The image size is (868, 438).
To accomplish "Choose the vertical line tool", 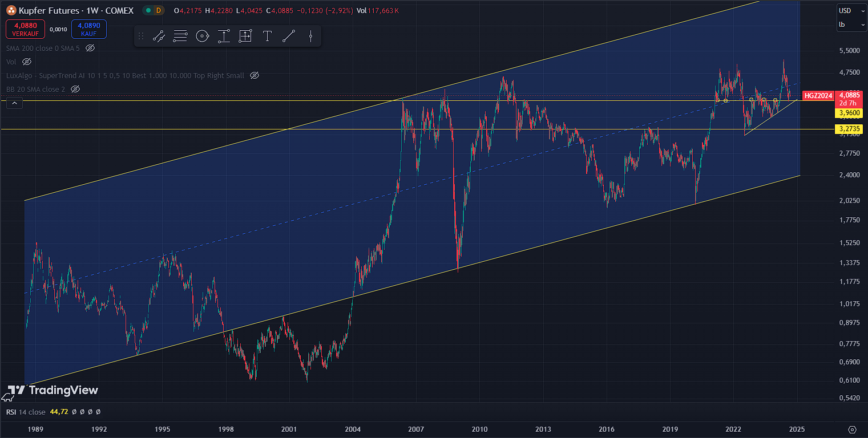I will [310, 36].
